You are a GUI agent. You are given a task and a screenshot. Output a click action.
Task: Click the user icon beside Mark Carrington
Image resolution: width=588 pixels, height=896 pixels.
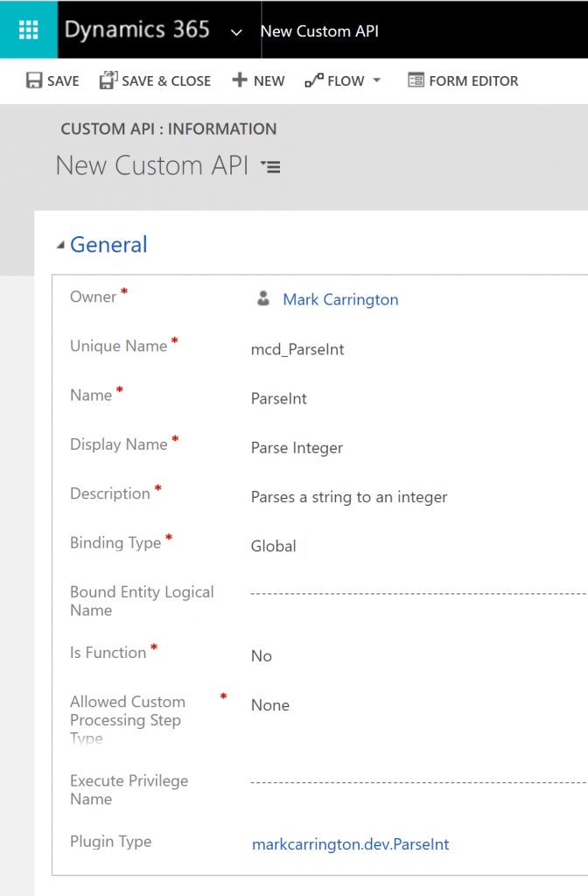pyautogui.click(x=262, y=299)
